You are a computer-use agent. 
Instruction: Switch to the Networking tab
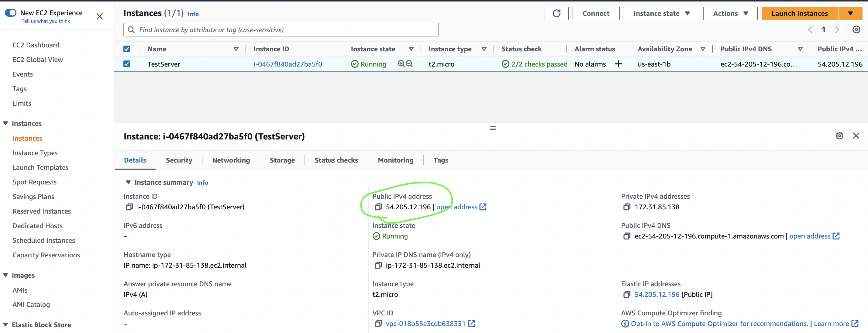(231, 160)
